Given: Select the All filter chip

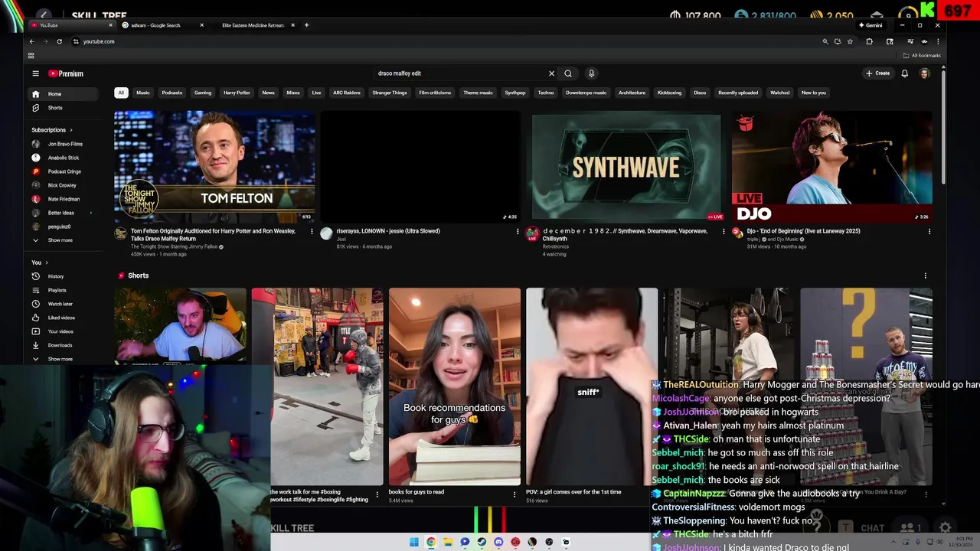Looking at the screenshot, I should point(120,93).
